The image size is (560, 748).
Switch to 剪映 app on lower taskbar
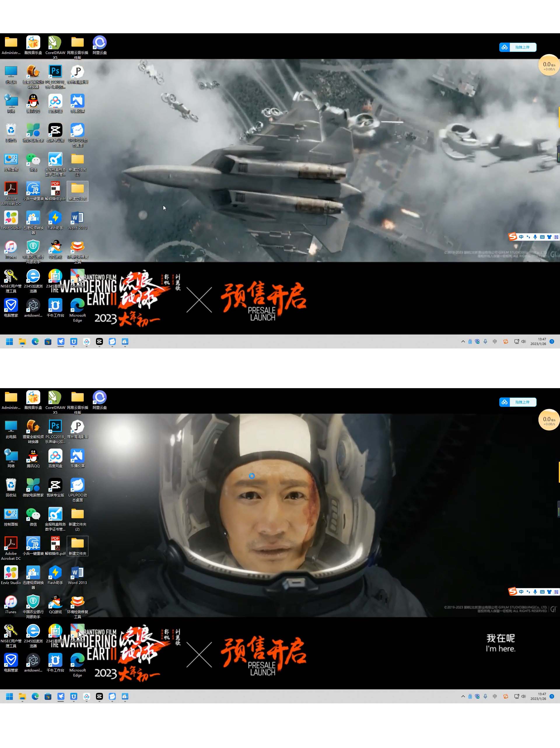[x=99, y=696]
